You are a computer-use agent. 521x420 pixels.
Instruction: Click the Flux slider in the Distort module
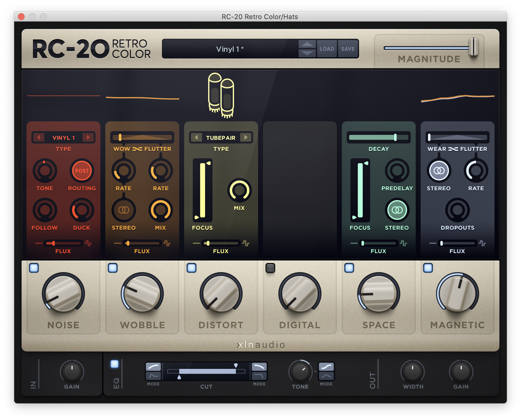221,243
